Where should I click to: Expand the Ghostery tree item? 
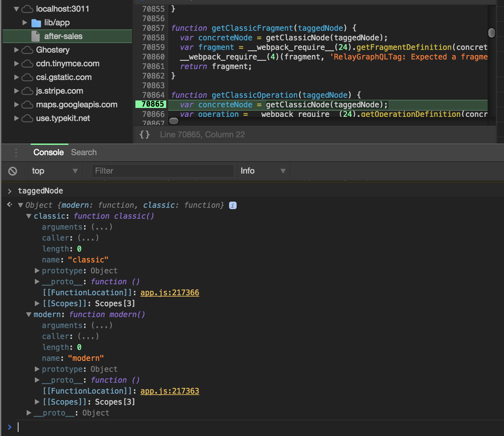(x=17, y=50)
